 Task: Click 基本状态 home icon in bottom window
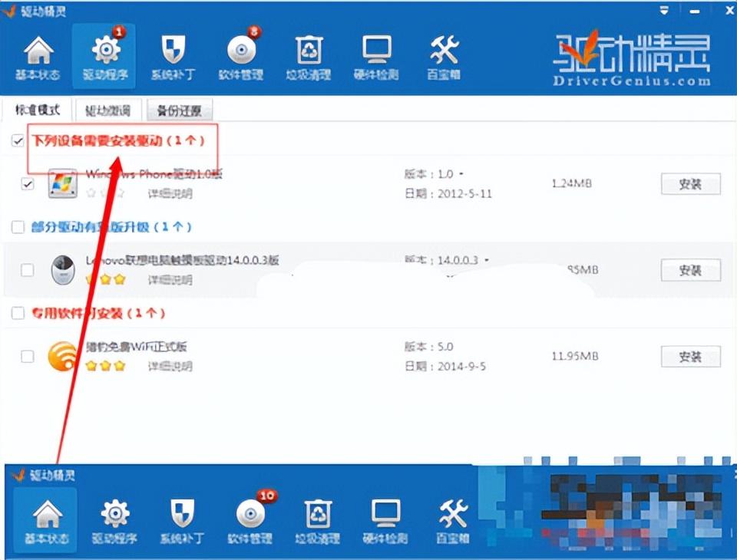point(47,515)
